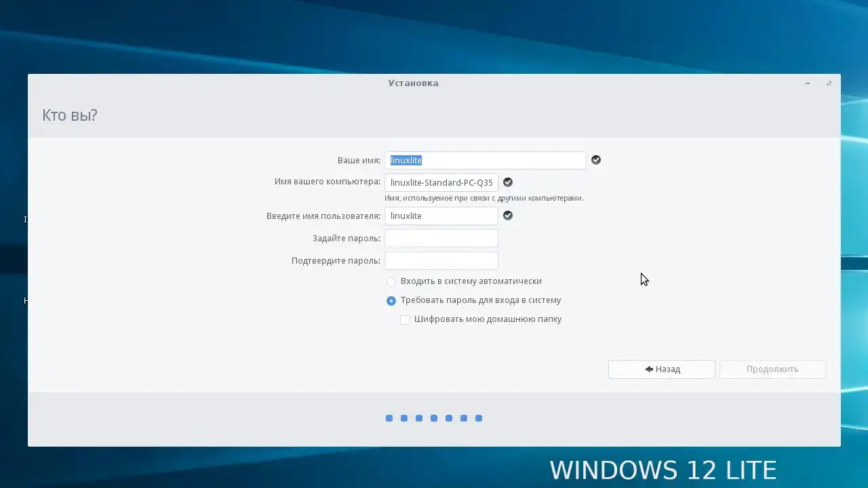This screenshot has width=868, height=488.
Task: Focus the 'Подтвердите пароль' field
Action: (441, 260)
